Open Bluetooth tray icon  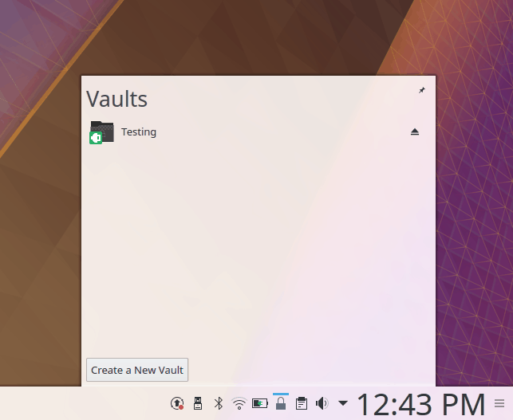click(x=219, y=403)
